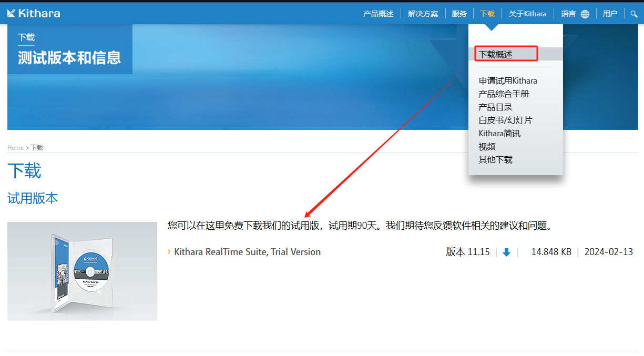
Task: Click the RealTime Suite CD case thumbnail
Action: tap(82, 271)
